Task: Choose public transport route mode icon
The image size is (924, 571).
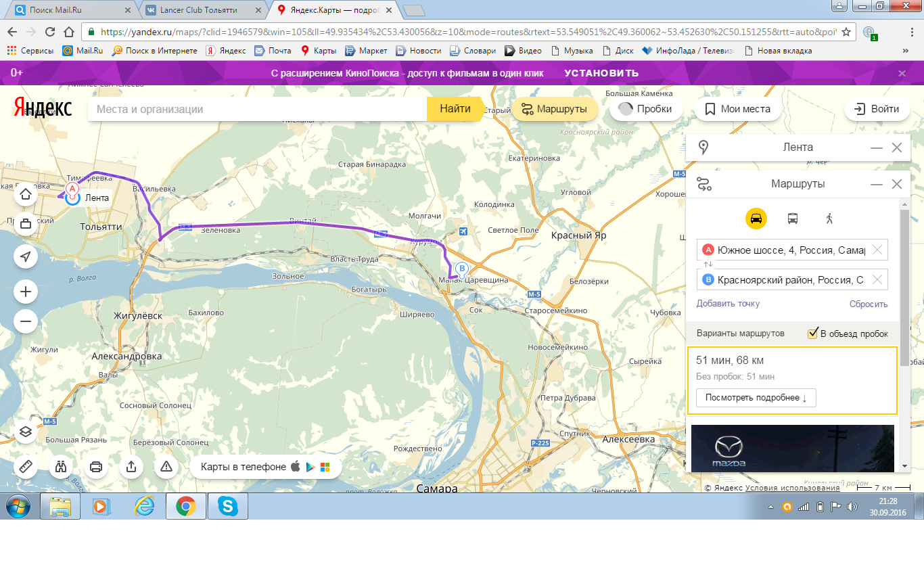Action: point(792,219)
